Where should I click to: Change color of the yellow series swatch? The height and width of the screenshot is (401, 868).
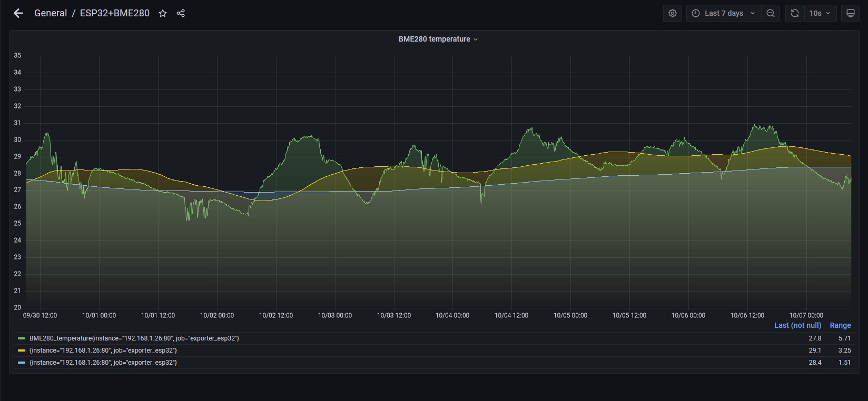point(22,350)
